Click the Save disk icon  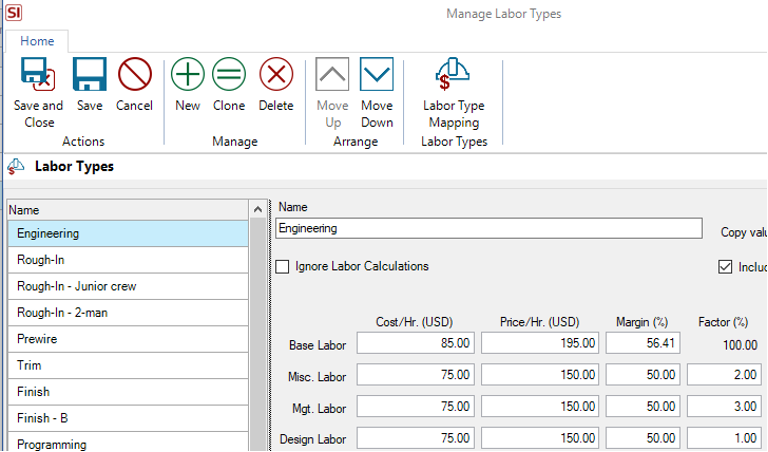[90, 74]
